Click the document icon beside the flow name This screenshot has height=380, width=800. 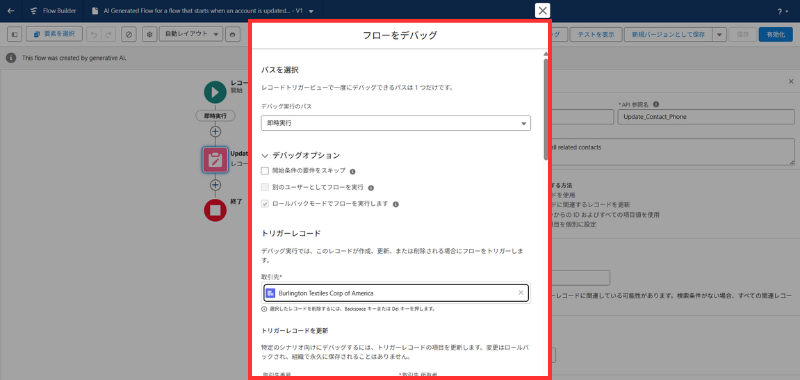click(x=95, y=11)
